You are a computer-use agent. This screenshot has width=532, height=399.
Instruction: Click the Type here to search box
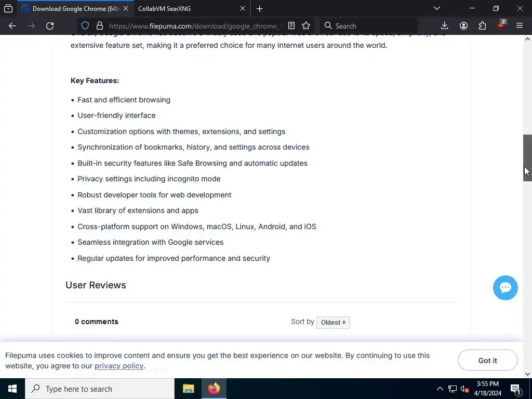(x=100, y=389)
